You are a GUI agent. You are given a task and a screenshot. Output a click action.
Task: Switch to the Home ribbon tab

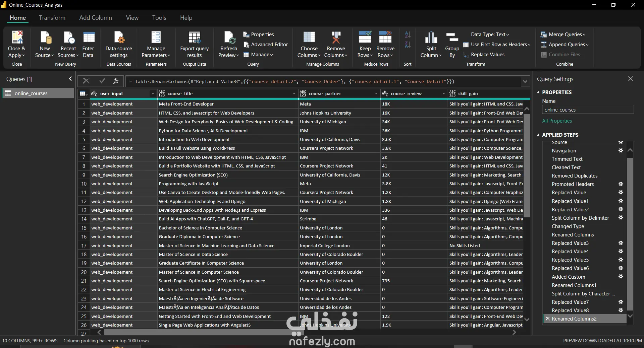(x=18, y=18)
